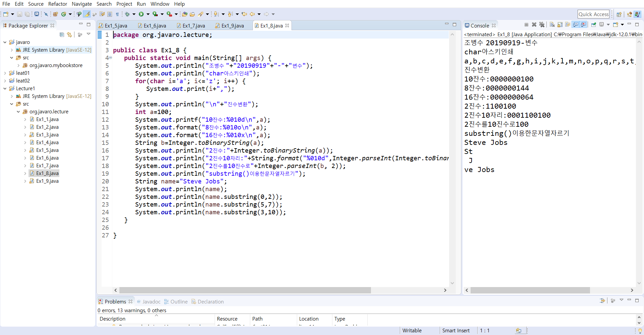
Task: Open the Declaration view
Action: [x=208, y=302]
